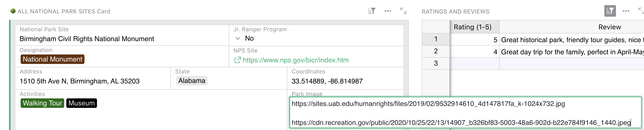Select the Walking Tour activity tag
The width and height of the screenshot is (644, 130).
click(x=42, y=103)
